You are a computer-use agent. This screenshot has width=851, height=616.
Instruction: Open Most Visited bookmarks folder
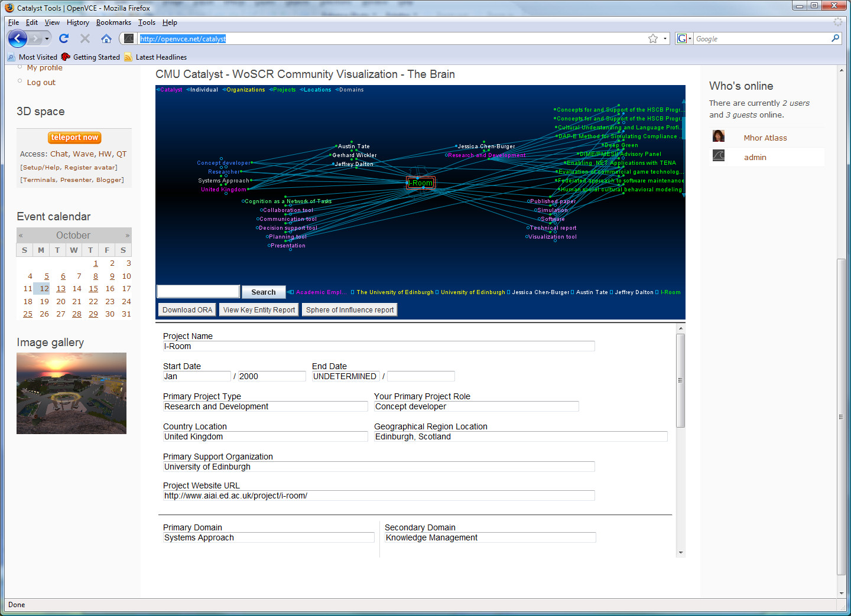click(33, 57)
